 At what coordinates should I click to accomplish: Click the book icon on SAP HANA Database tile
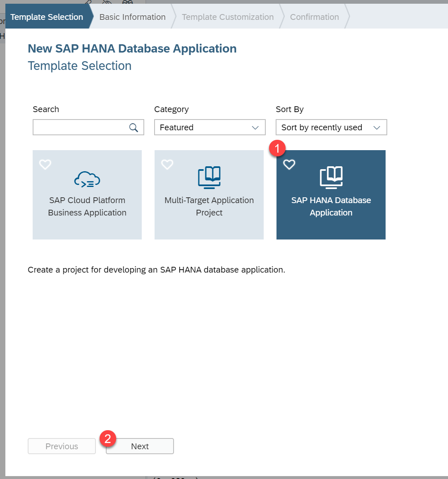coord(331,177)
